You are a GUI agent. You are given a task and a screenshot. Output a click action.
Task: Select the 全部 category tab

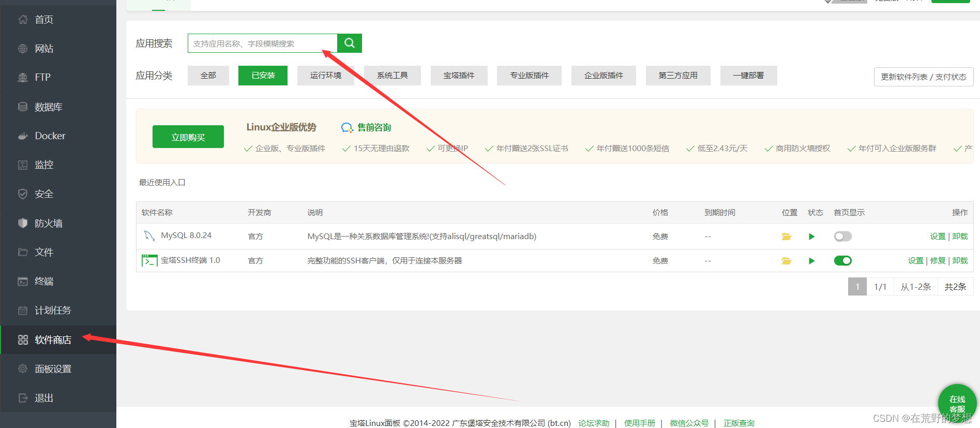[208, 76]
